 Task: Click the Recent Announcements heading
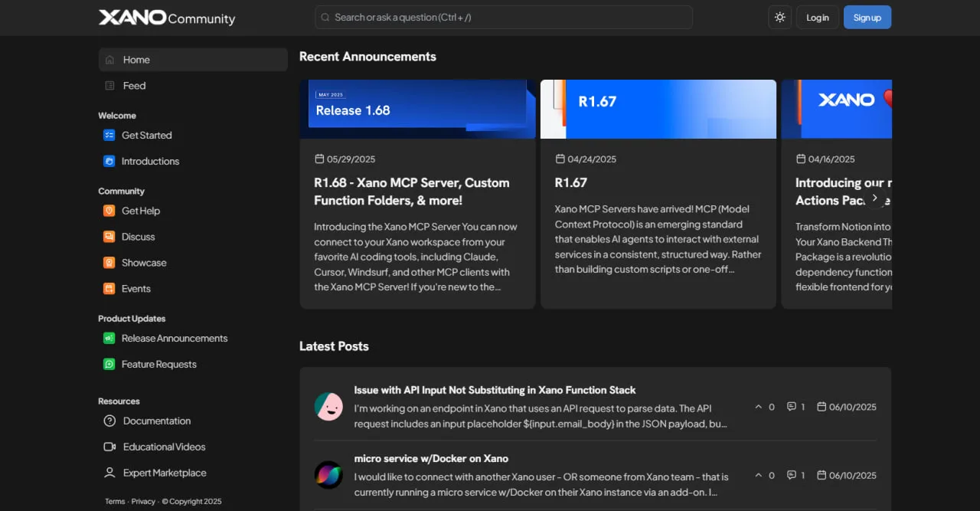tap(367, 57)
